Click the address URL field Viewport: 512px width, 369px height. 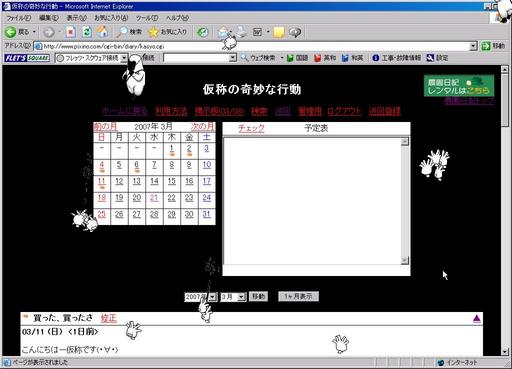pos(252,46)
